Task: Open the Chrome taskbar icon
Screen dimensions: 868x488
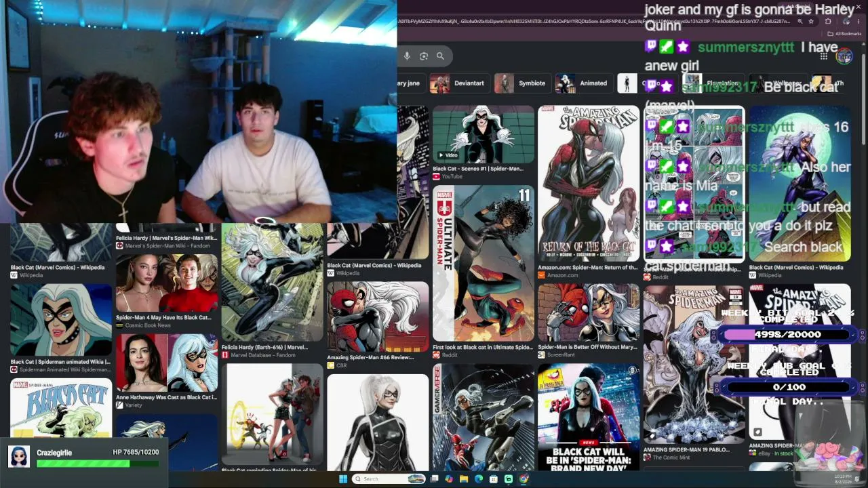Action: (x=524, y=479)
